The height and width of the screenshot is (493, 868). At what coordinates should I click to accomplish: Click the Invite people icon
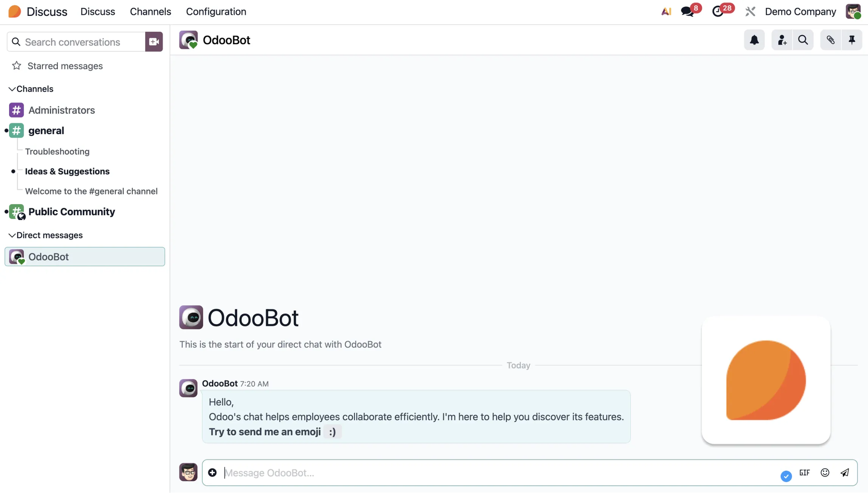click(782, 40)
